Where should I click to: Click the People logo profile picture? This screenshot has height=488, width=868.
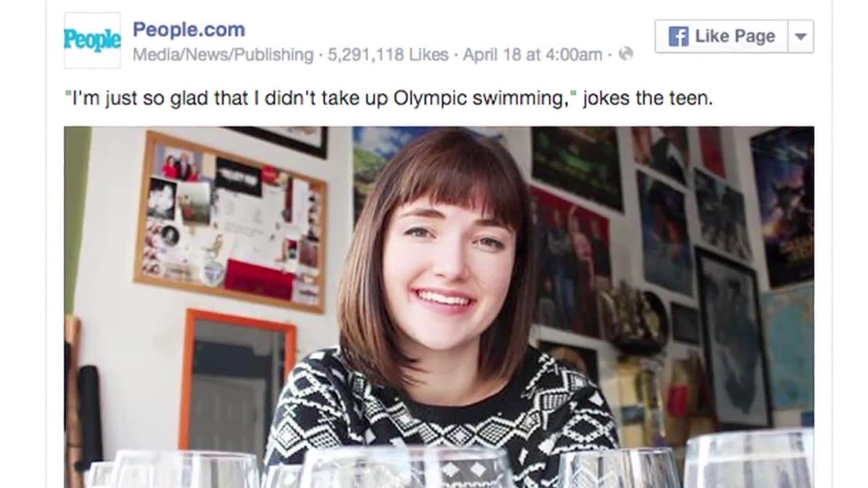coord(92,40)
